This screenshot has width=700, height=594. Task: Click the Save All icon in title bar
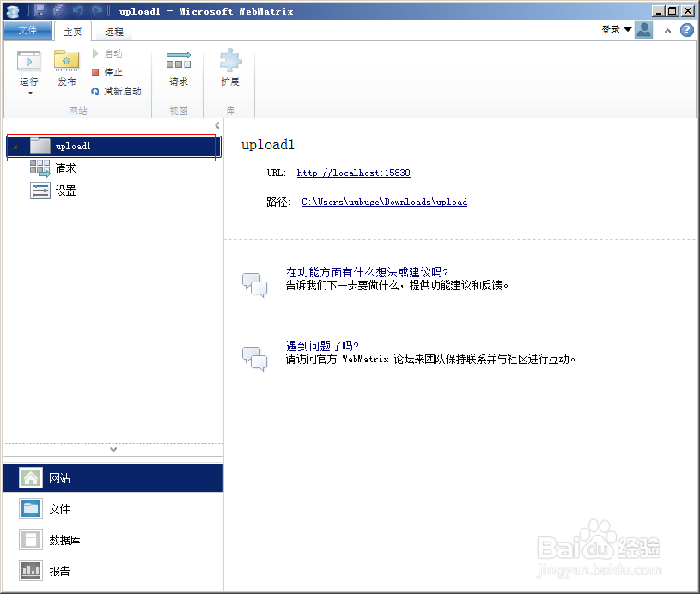(58, 10)
